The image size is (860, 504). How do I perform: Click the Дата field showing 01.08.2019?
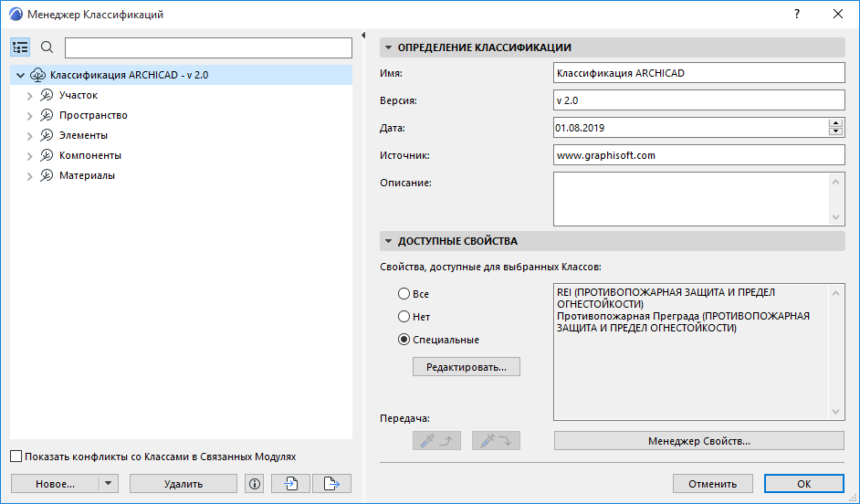(690, 128)
